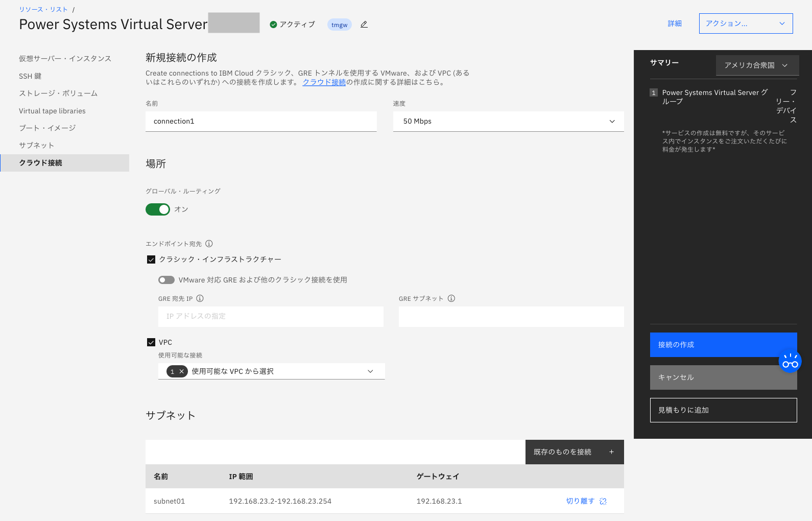
Task: Select クラウド接続 in sidebar
Action: click(x=65, y=163)
